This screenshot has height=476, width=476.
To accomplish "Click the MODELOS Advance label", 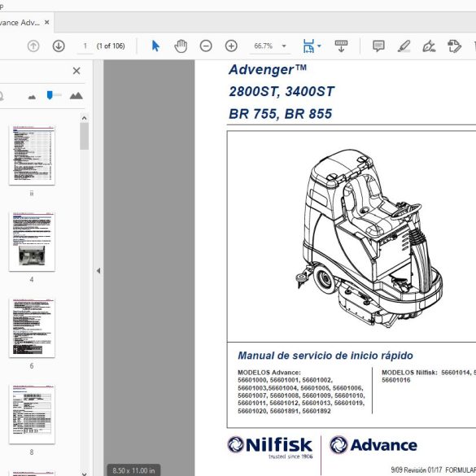I will tap(269, 372).
